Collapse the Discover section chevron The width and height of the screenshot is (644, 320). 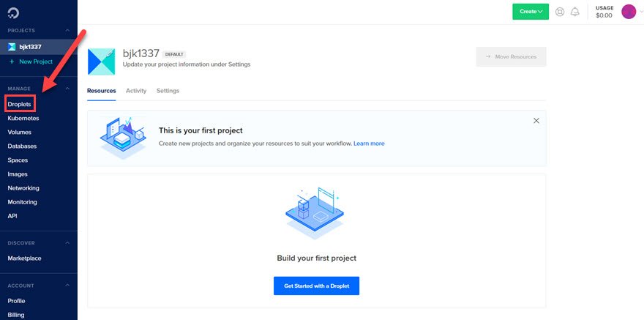pyautogui.click(x=67, y=243)
